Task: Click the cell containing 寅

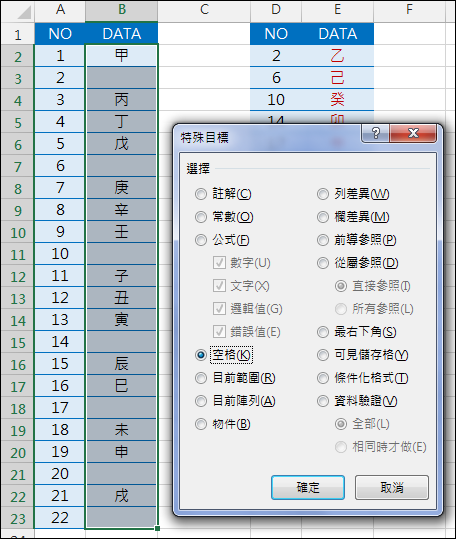Action: 122,319
